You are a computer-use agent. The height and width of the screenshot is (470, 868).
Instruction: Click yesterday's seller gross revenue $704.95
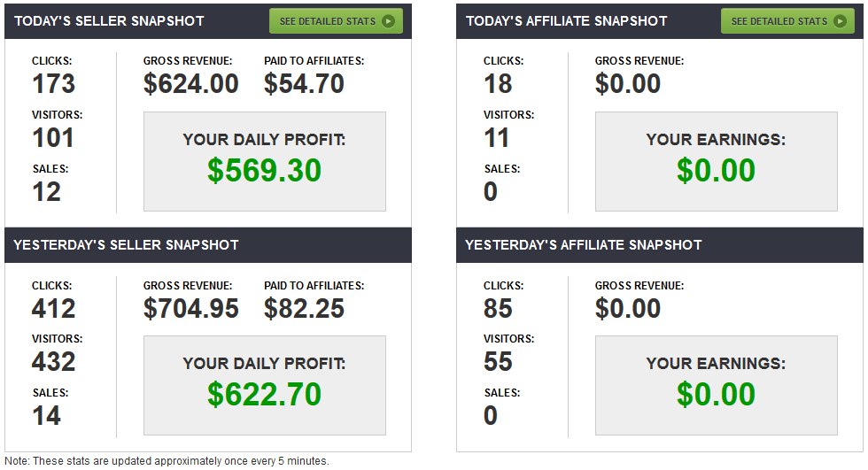click(190, 308)
